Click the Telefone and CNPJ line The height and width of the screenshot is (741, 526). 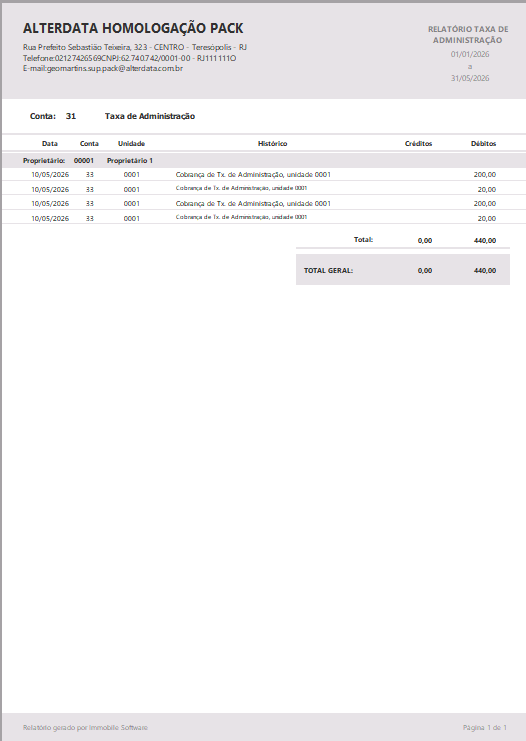tap(129, 58)
